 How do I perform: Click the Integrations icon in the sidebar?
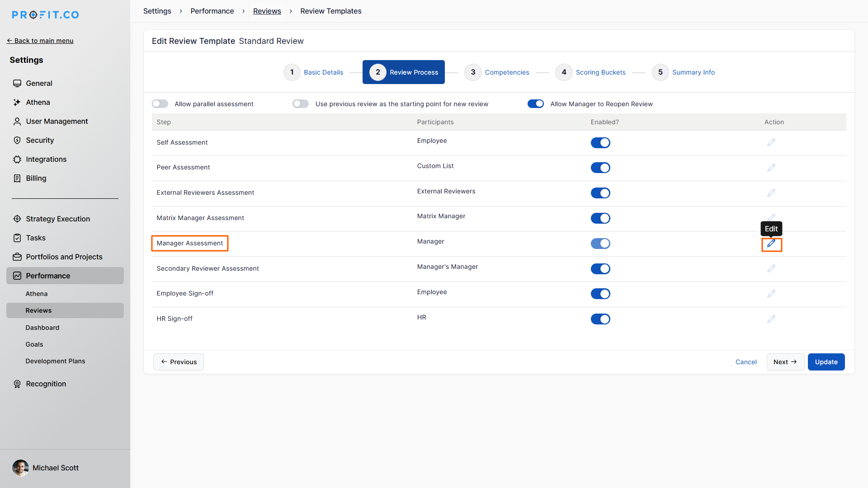[x=17, y=160]
